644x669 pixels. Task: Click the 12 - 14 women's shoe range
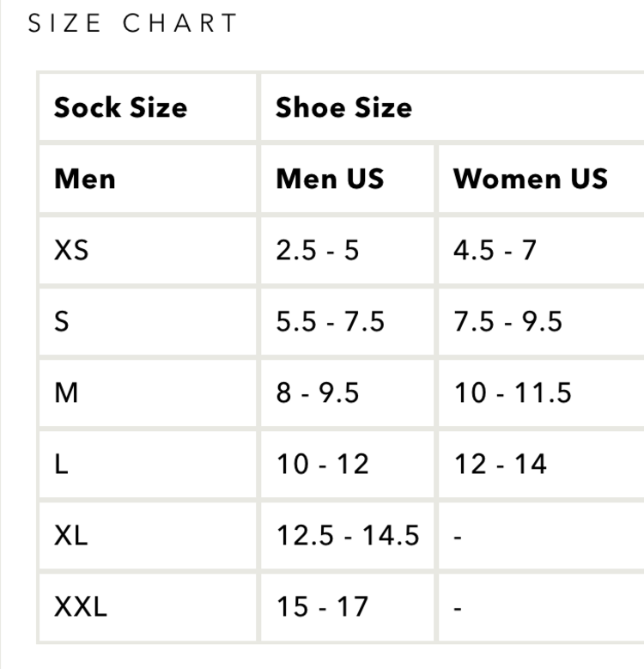tap(500, 464)
